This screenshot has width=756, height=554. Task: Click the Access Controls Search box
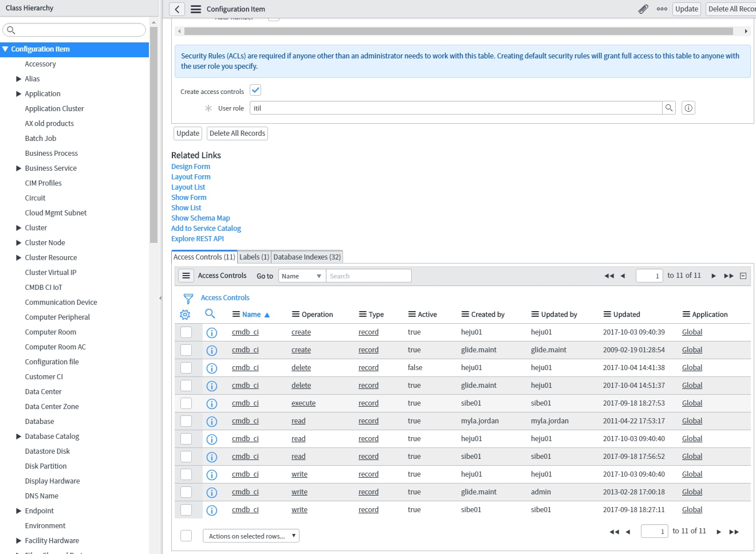click(369, 276)
